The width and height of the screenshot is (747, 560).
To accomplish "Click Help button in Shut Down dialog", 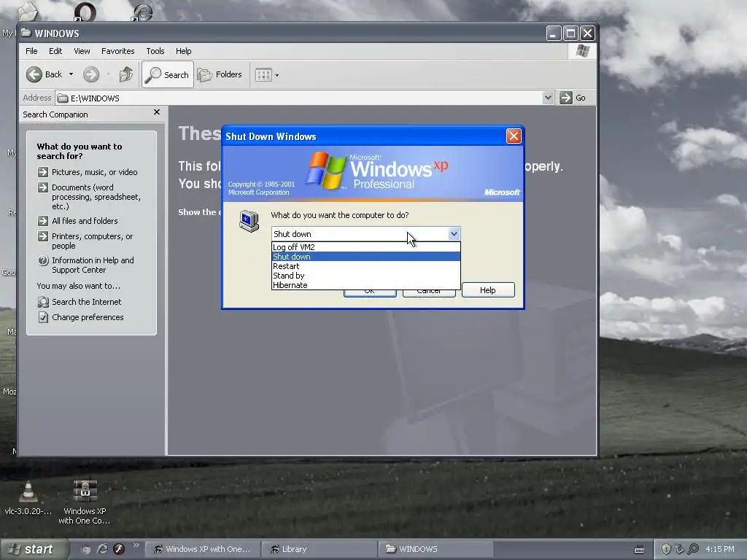I will [488, 290].
